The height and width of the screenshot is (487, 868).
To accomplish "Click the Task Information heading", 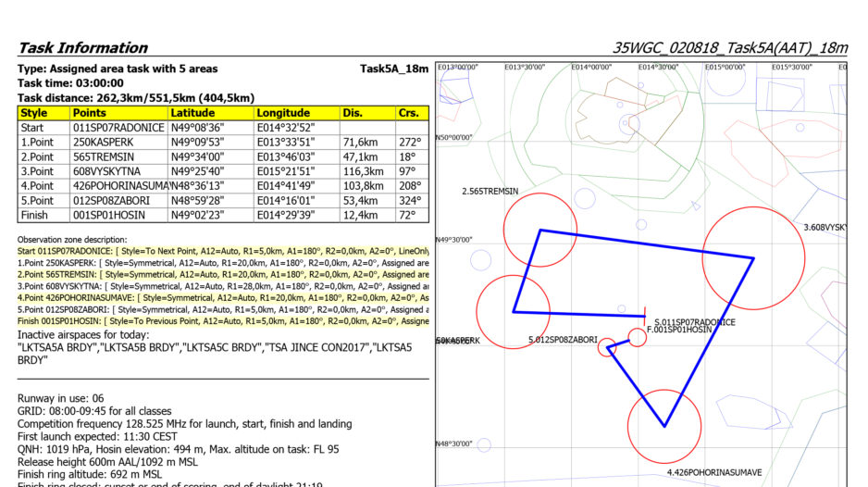I will [x=82, y=48].
